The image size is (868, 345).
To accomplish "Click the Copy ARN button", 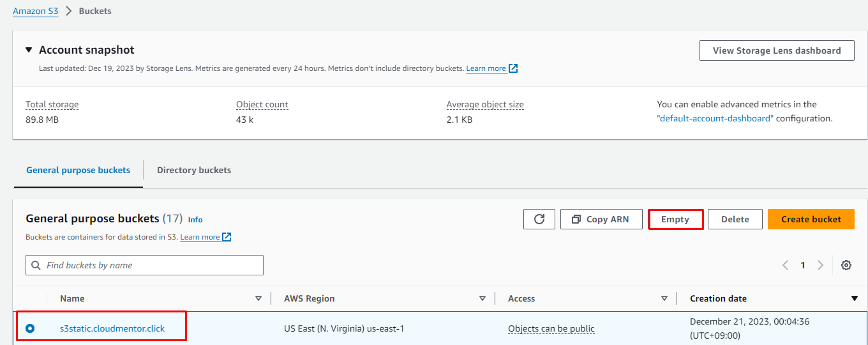I will 601,219.
